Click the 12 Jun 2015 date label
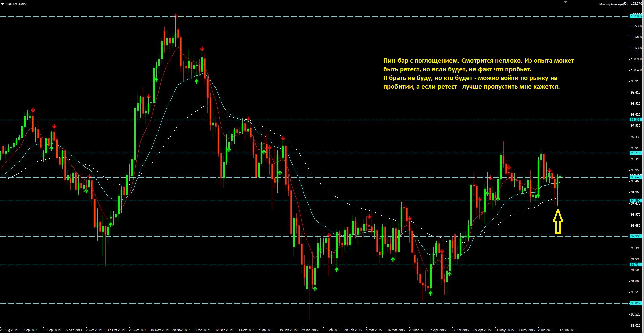Image resolution: width=644 pixels, height=333 pixels. [x=568, y=330]
